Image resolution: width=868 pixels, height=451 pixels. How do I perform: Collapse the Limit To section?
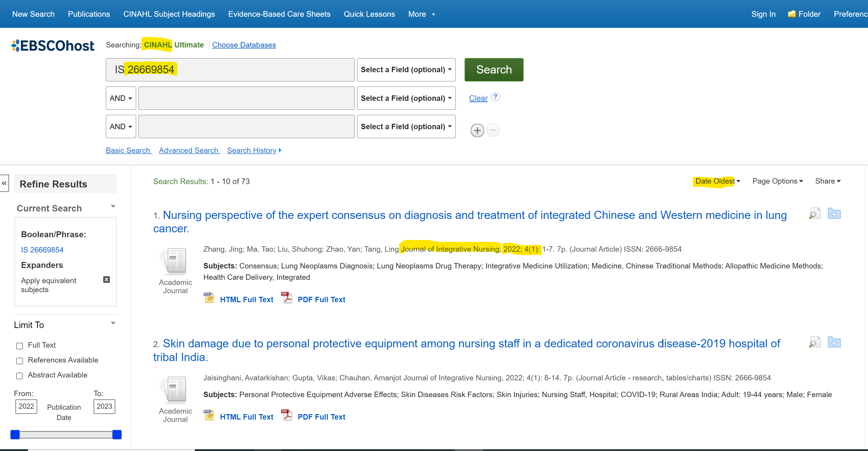click(x=113, y=323)
